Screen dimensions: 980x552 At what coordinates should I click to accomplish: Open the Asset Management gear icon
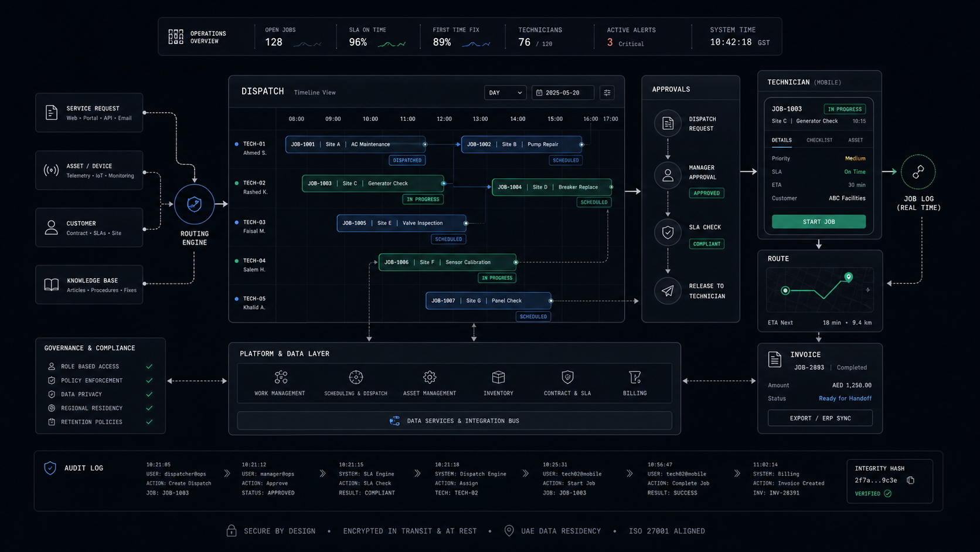coord(430,377)
